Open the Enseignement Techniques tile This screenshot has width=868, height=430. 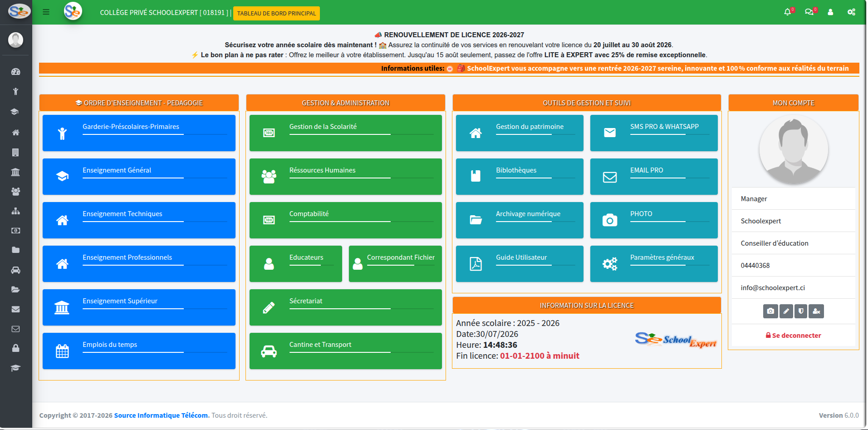click(x=139, y=220)
